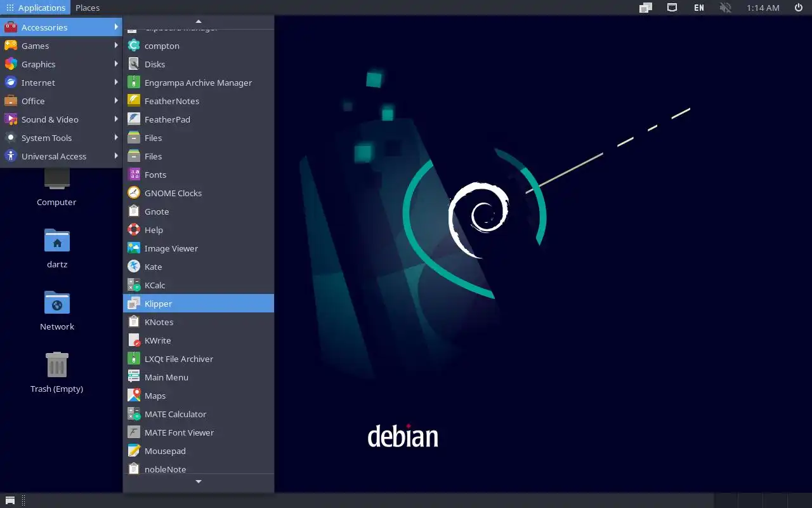812x508 pixels.
Task: Click the menu's down scroll arrow
Action: (199, 482)
